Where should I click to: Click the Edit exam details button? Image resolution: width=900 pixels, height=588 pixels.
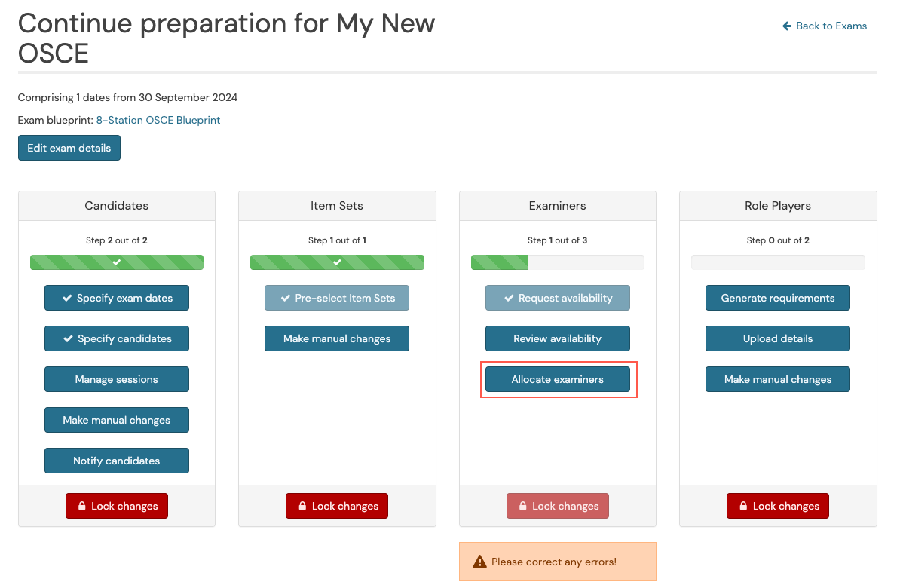(x=69, y=148)
